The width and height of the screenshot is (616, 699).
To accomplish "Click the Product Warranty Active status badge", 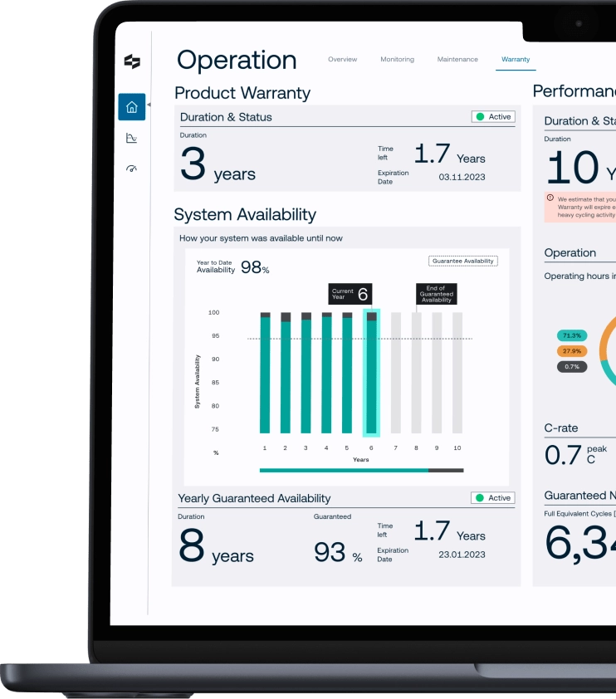I will tap(493, 117).
